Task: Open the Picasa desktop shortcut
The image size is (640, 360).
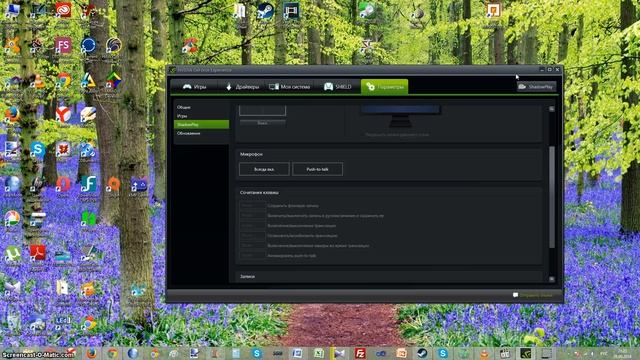Action: 12,219
